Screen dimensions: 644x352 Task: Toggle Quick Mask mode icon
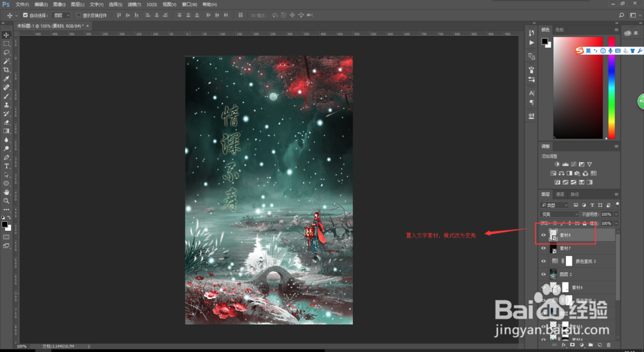click(x=6, y=237)
